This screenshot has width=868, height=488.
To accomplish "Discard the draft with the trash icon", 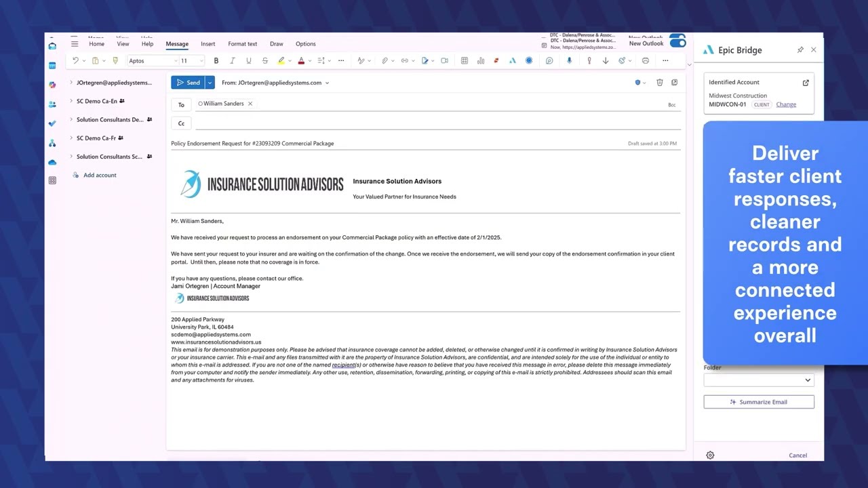I will [659, 83].
